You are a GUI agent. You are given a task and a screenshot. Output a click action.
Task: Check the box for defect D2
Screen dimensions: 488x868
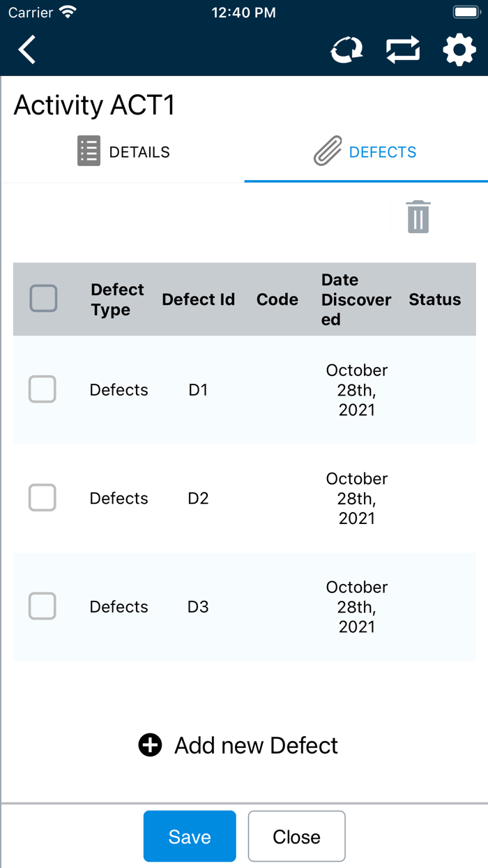tap(43, 498)
